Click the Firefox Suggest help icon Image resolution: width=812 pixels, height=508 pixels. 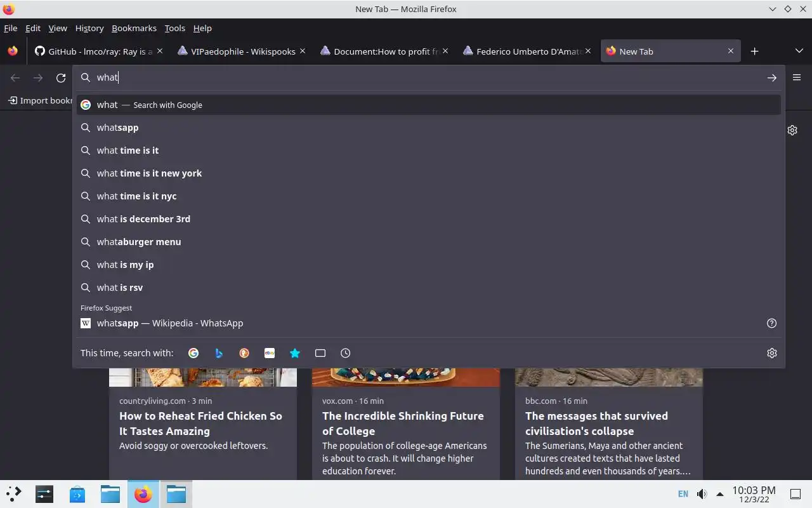[772, 323]
